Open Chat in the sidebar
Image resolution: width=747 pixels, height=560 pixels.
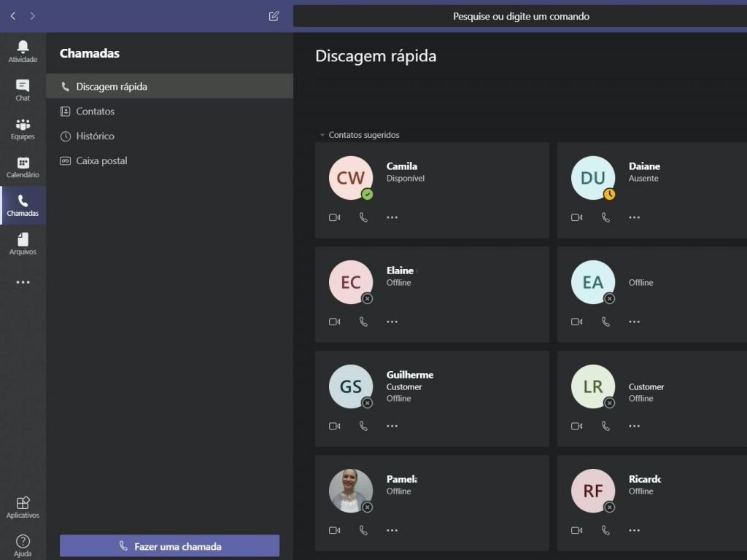[23, 90]
